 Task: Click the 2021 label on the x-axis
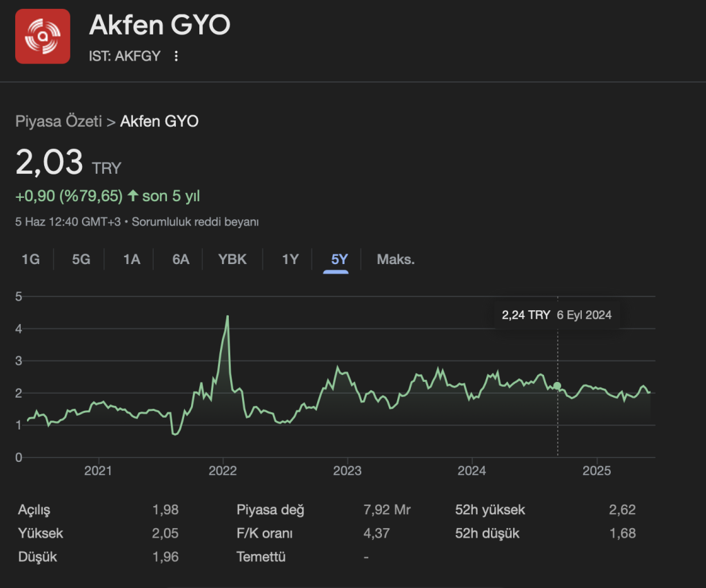point(98,472)
